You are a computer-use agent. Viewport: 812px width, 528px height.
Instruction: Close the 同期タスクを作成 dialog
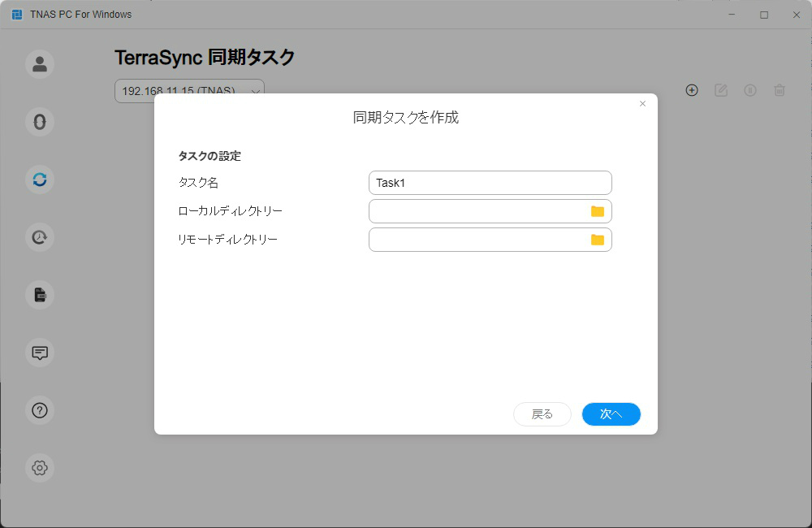pos(642,104)
